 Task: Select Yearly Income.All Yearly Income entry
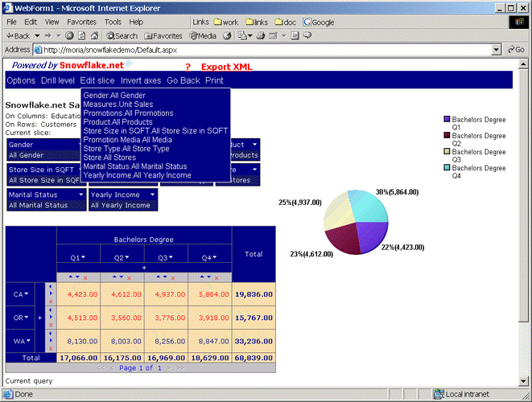[x=137, y=175]
